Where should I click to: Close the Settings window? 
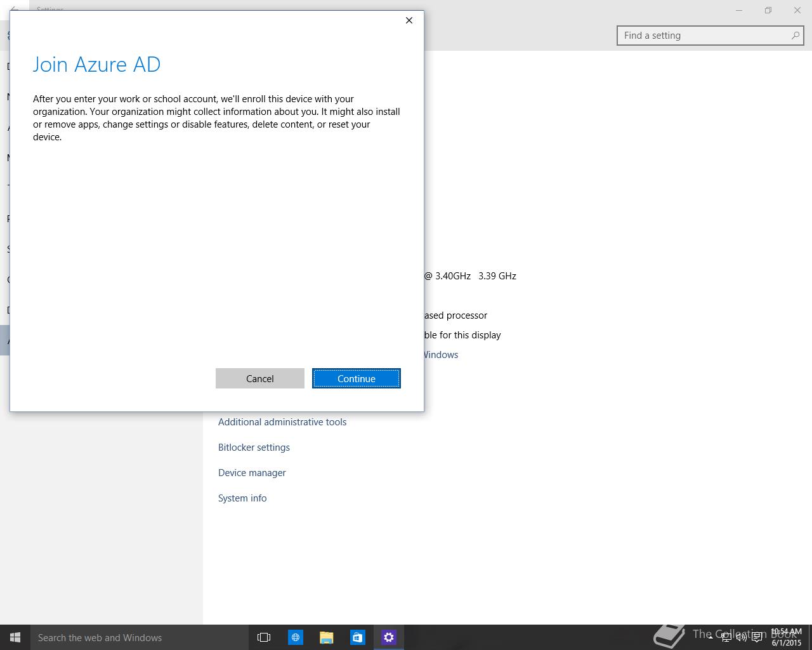point(797,10)
